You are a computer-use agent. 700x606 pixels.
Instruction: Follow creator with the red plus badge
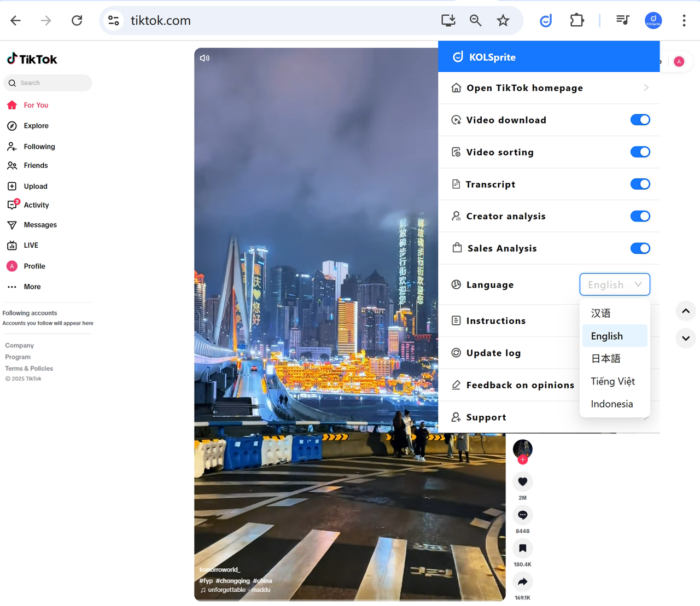coord(523,460)
